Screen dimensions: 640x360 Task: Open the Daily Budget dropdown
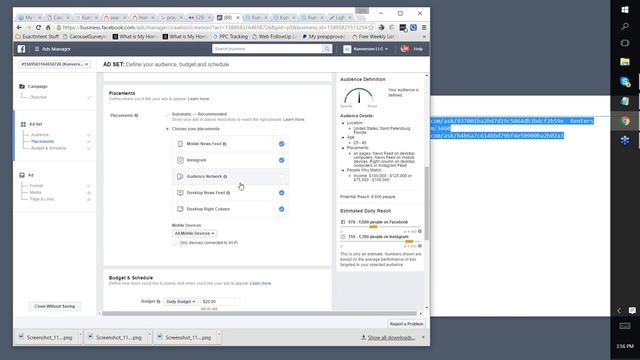pos(180,302)
